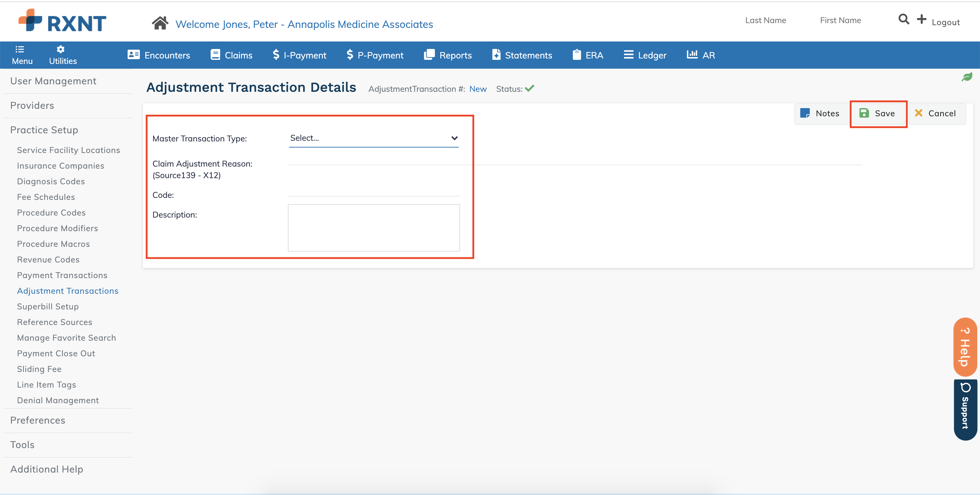
Task: Open Sliding Fee
Action: pyautogui.click(x=39, y=369)
